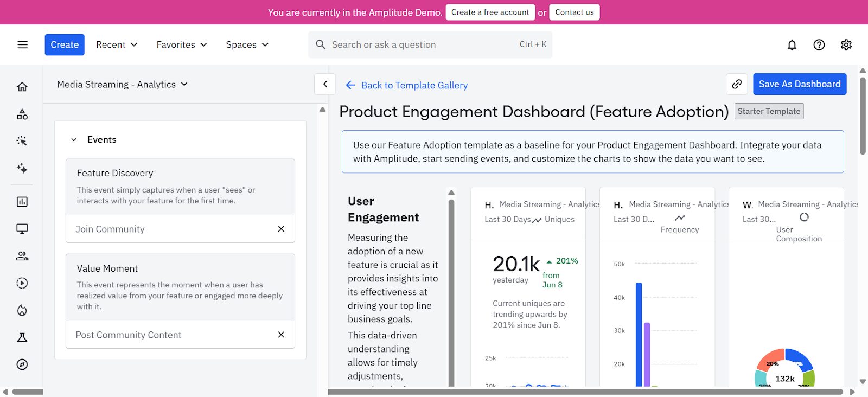Screen dimensions: 868x397
Task: Open the sparkle AI sidebar icon
Action: 22,168
